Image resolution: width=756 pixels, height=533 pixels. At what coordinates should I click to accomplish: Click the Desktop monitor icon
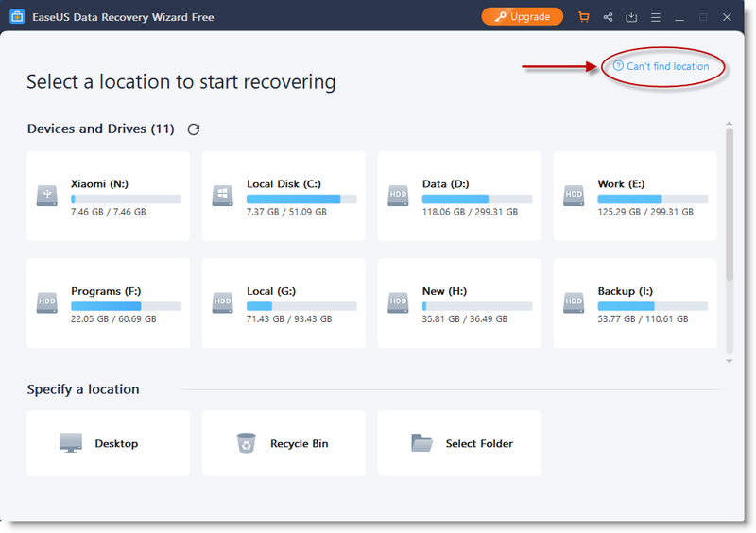70,443
